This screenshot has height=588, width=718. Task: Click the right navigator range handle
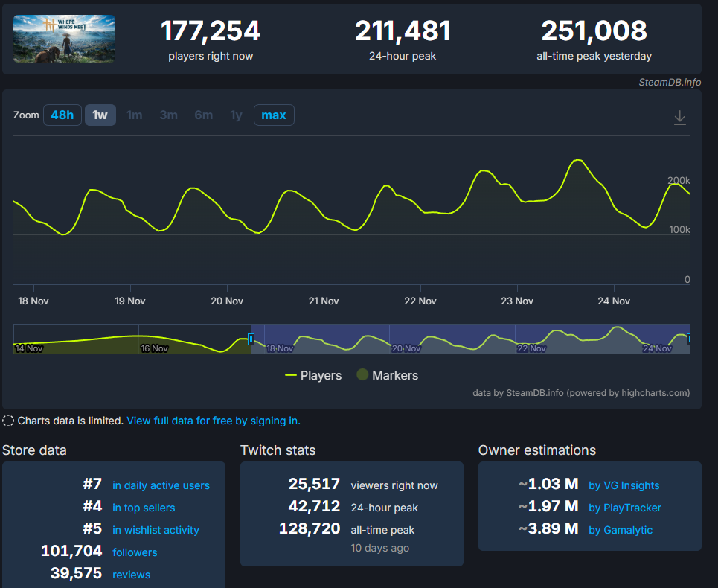tap(689, 339)
